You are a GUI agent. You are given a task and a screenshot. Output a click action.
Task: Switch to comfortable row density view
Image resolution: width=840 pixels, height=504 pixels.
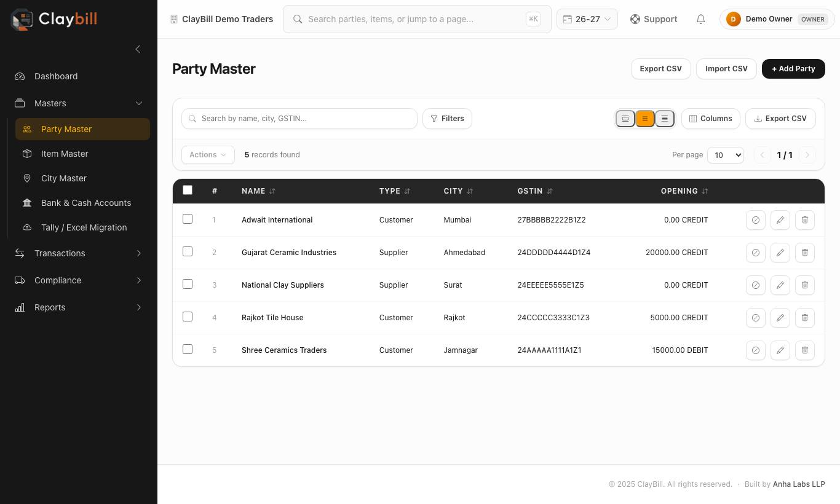click(x=645, y=119)
